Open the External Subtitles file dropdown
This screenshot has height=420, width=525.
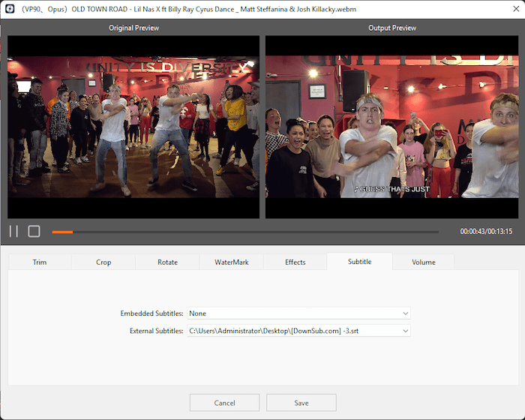tap(298, 330)
